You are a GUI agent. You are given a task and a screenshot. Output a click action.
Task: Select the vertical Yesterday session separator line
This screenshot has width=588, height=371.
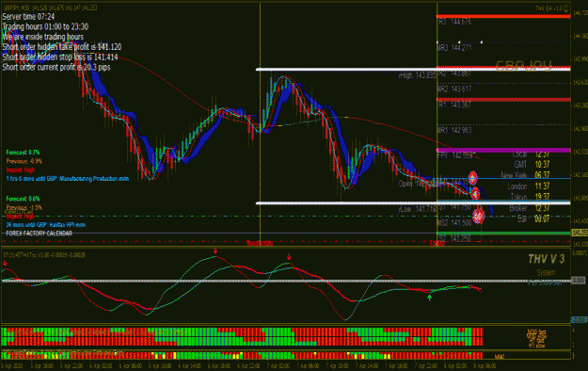click(x=260, y=123)
